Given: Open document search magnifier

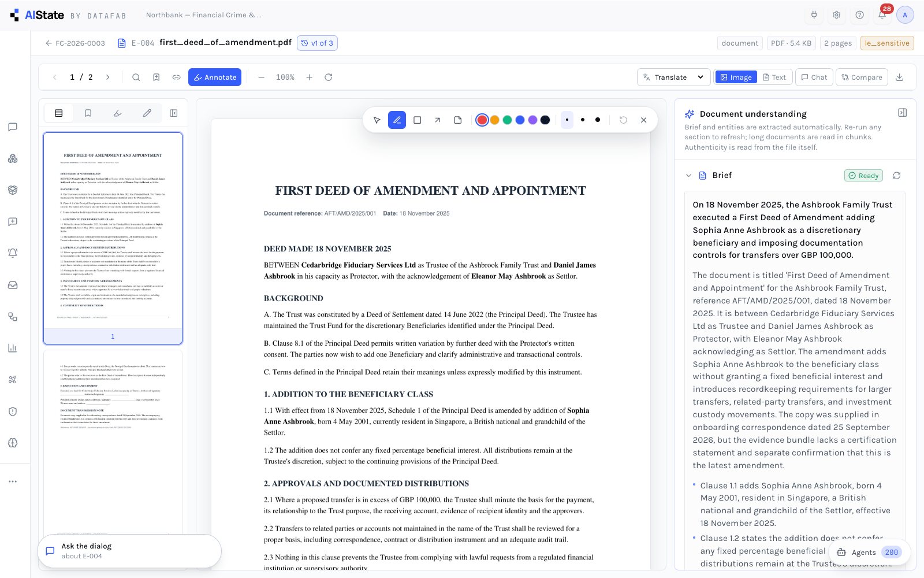Looking at the screenshot, I should (x=136, y=77).
